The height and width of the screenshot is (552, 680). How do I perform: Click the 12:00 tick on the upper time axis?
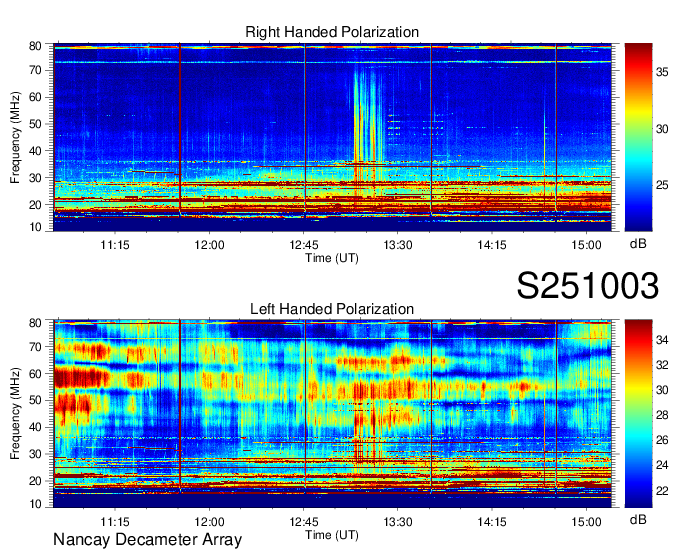[209, 244]
